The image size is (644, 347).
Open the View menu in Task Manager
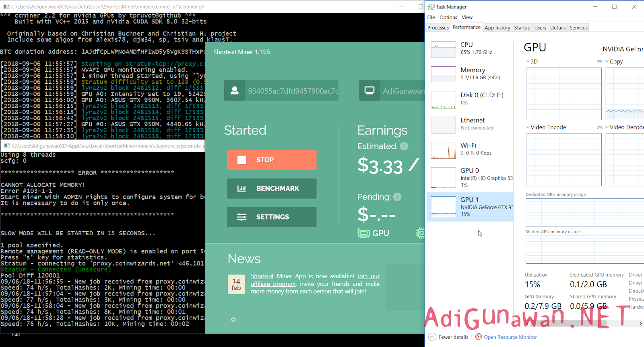[x=467, y=17]
